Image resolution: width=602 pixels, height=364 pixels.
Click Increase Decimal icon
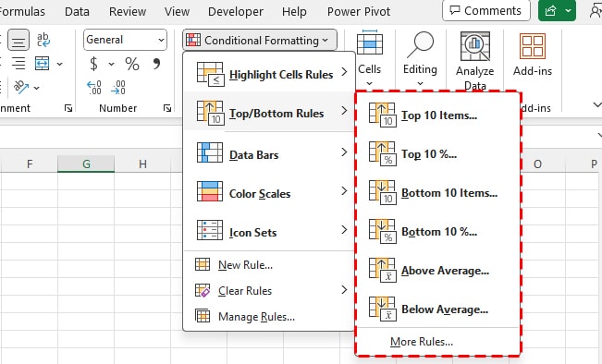94,88
